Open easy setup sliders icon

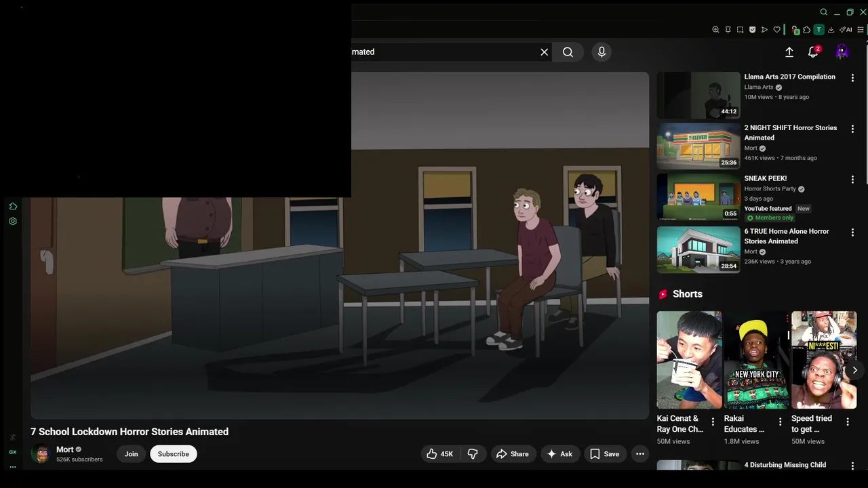[x=861, y=30]
